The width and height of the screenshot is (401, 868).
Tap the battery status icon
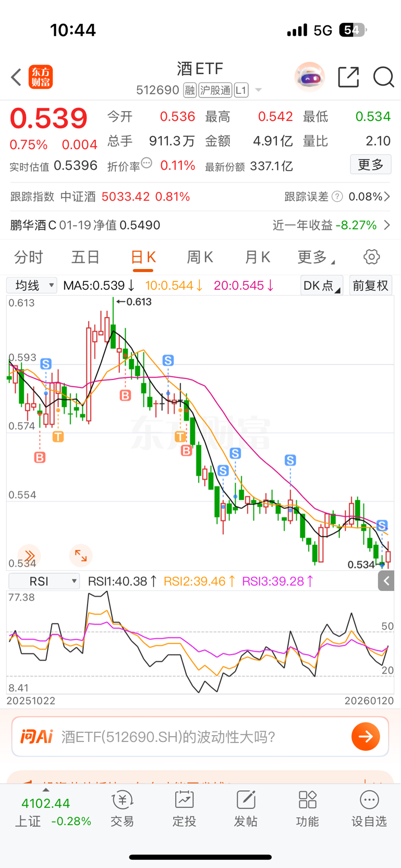pos(353,30)
